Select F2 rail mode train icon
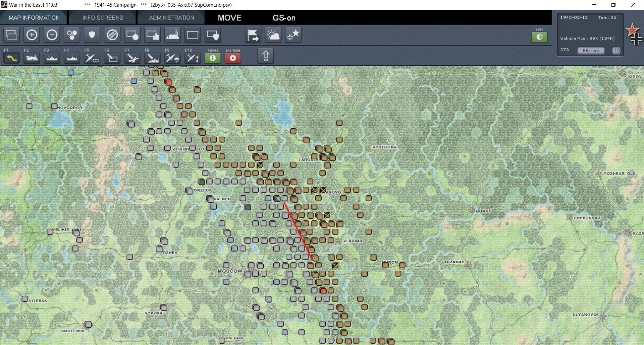The image size is (644, 345). (x=32, y=58)
